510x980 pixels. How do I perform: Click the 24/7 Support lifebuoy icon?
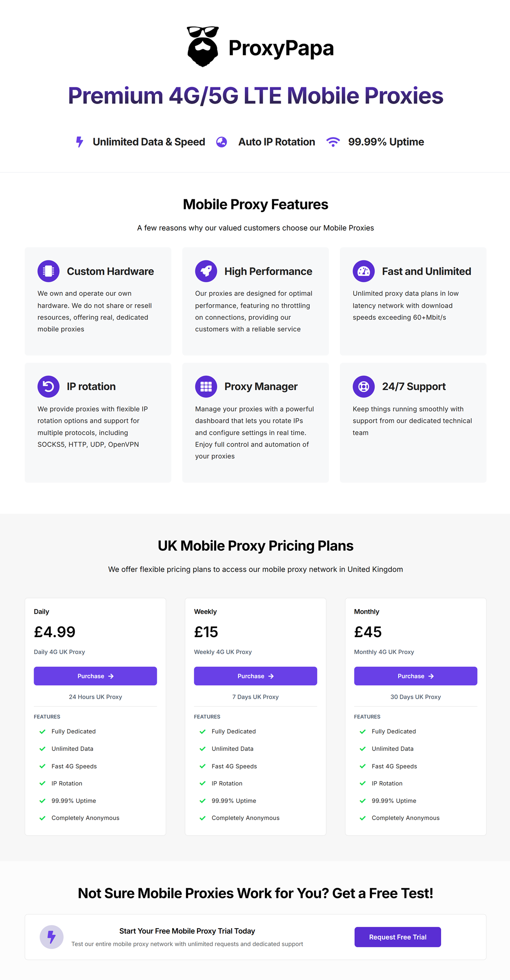[364, 387]
